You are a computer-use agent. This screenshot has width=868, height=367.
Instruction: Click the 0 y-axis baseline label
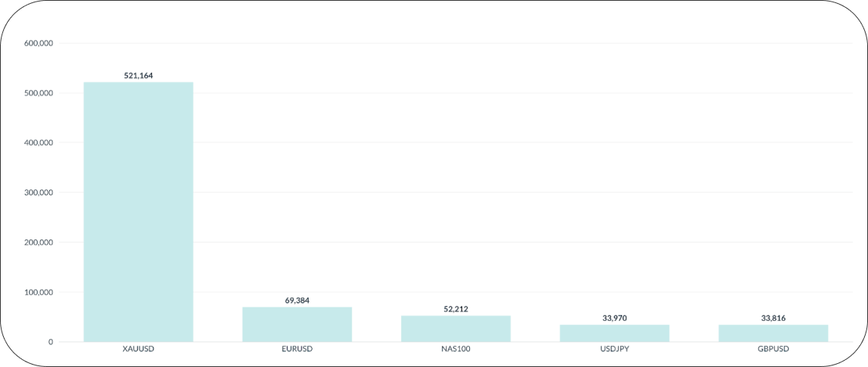coord(50,342)
